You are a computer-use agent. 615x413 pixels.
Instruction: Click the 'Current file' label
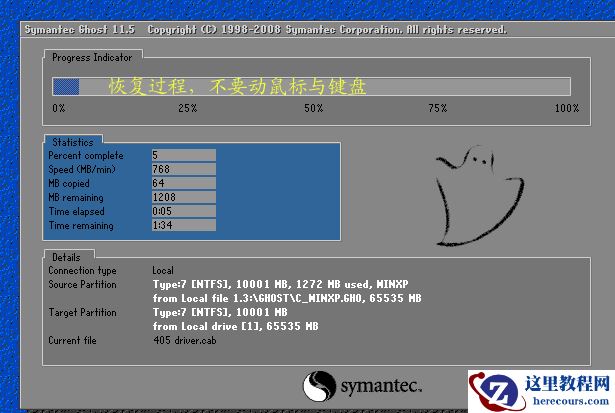[x=73, y=340]
